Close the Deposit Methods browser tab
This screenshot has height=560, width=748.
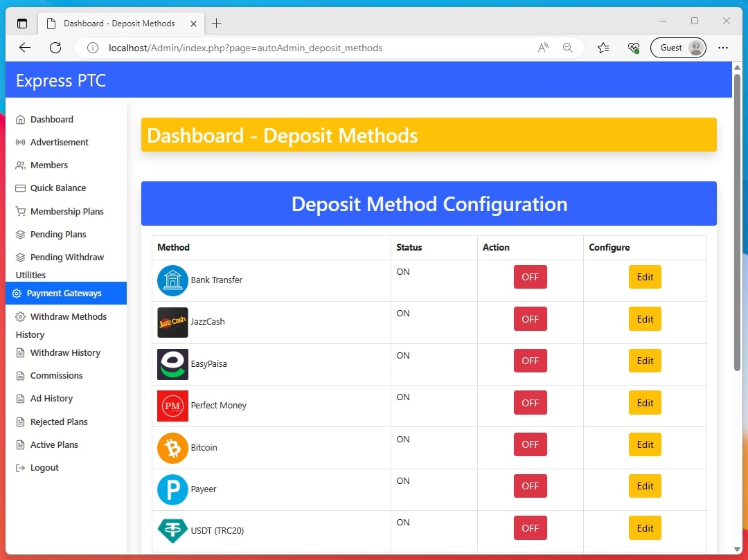(193, 24)
